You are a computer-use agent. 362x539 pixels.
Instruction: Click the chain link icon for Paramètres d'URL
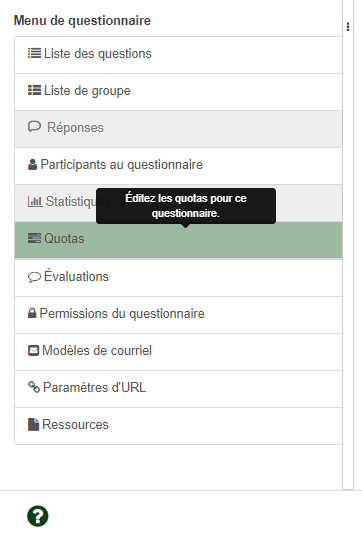click(34, 387)
